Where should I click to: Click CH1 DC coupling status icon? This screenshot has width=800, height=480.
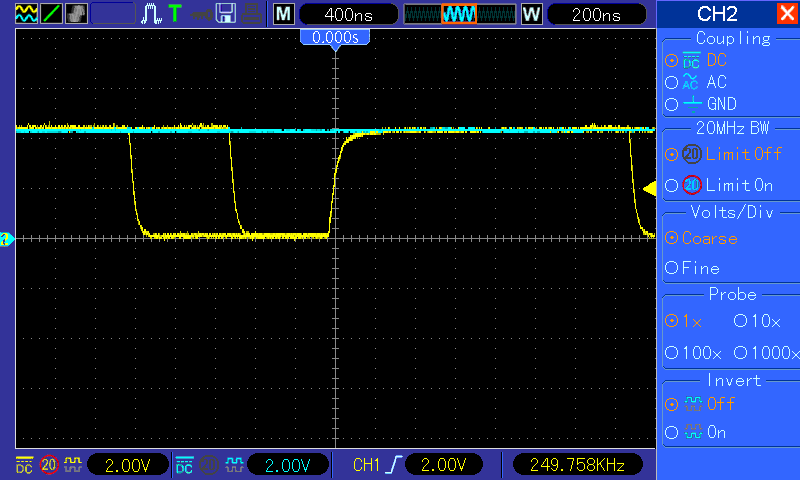click(24, 465)
